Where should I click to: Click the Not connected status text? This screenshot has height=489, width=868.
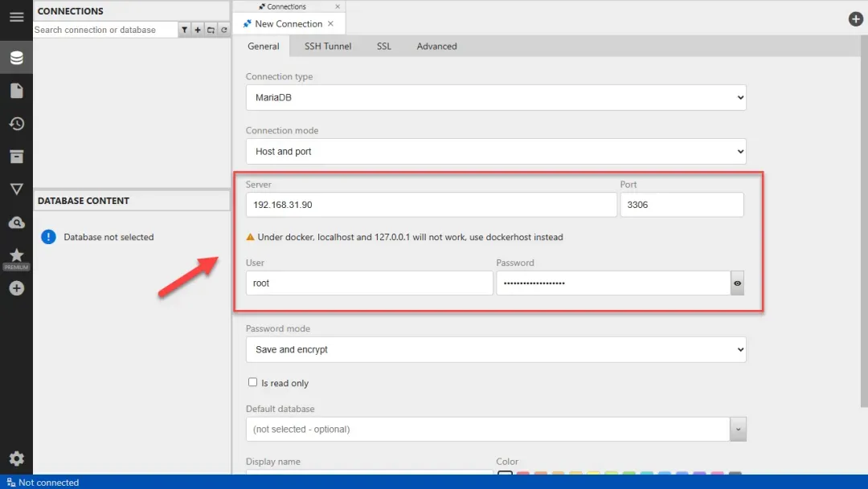(x=49, y=483)
